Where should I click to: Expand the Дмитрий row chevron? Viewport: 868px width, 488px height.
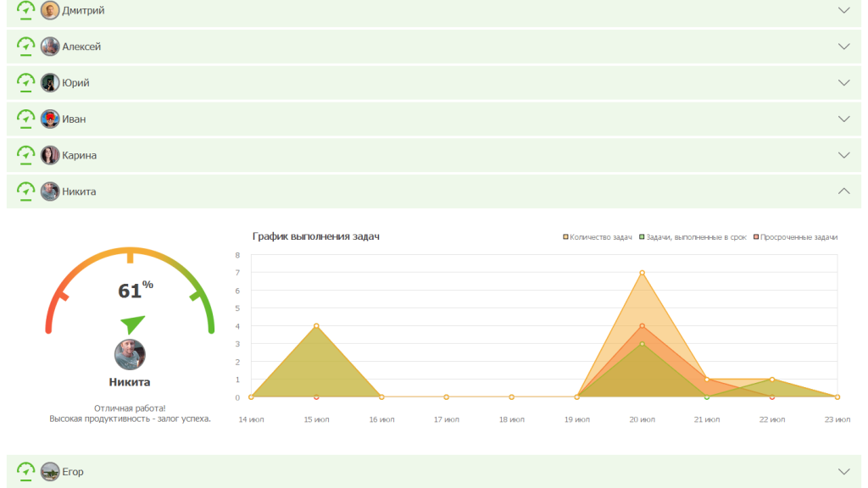pos(843,10)
